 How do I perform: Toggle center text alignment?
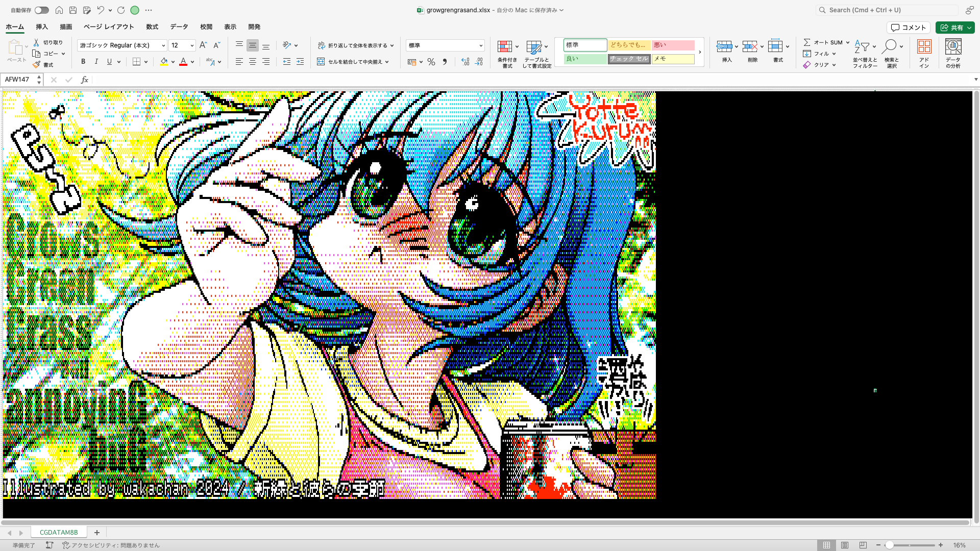(252, 62)
